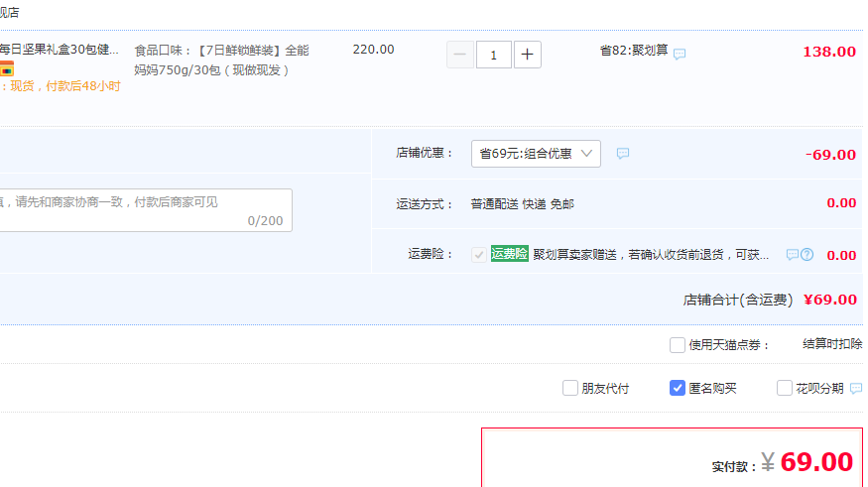Click the 运费险 comment bubble icon
The width and height of the screenshot is (868, 487).
[793, 255]
